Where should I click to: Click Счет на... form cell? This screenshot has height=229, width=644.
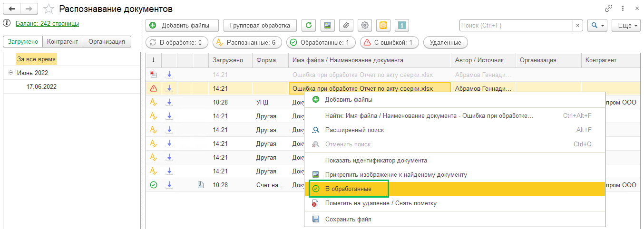(x=270, y=185)
